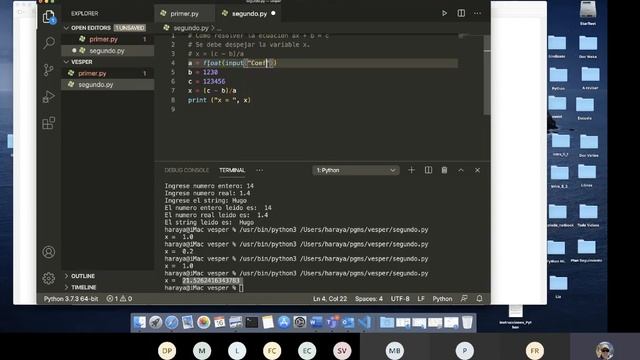Image resolution: width=640 pixels, height=360 pixels.
Task: Open the Search view in activity bar
Action: tap(49, 43)
